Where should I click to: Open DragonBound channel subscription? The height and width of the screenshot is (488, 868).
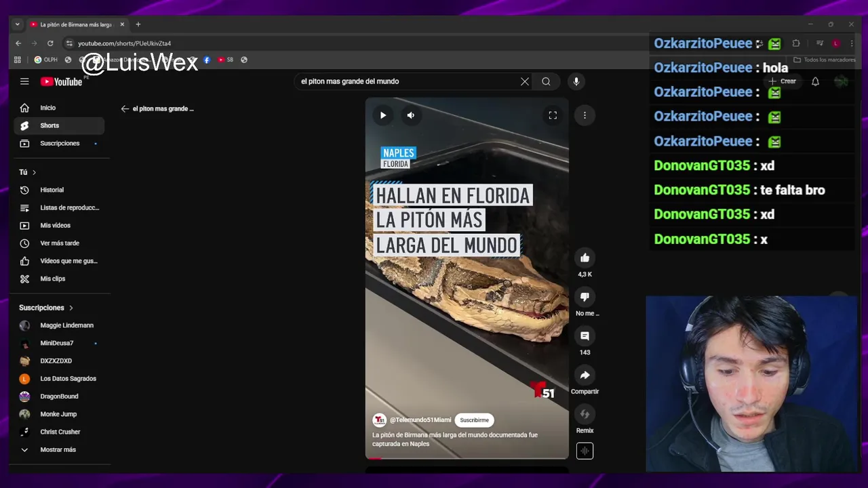(x=59, y=396)
